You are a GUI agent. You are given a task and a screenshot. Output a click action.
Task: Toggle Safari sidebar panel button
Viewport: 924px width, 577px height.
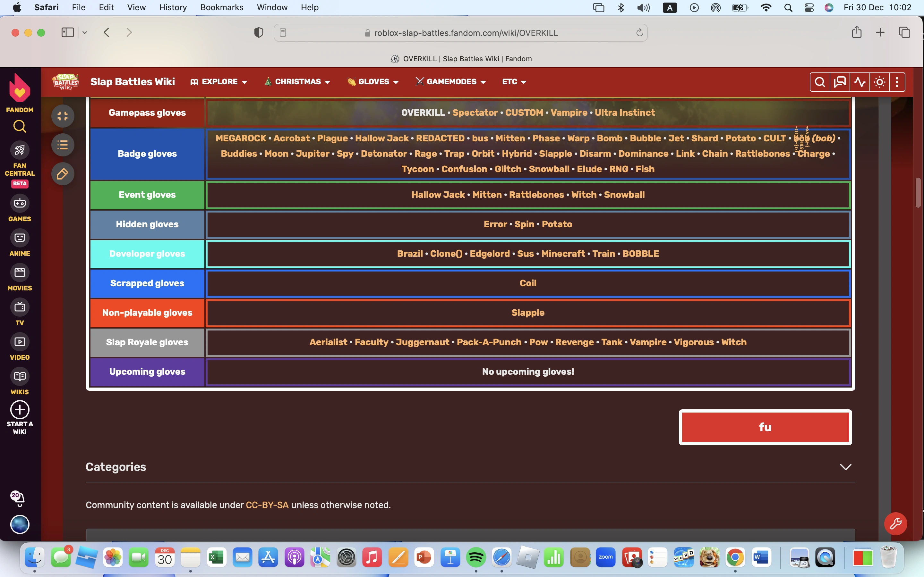(x=68, y=32)
